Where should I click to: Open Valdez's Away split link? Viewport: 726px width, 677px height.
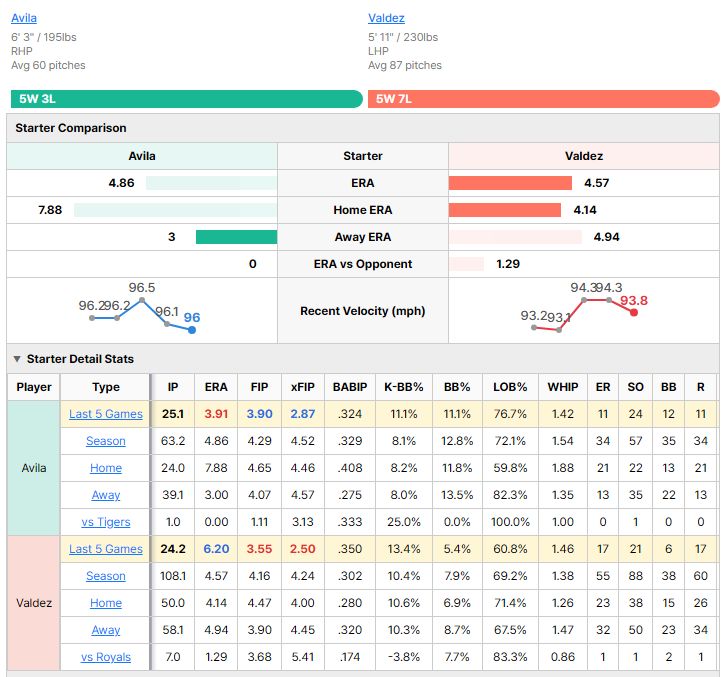click(x=106, y=630)
